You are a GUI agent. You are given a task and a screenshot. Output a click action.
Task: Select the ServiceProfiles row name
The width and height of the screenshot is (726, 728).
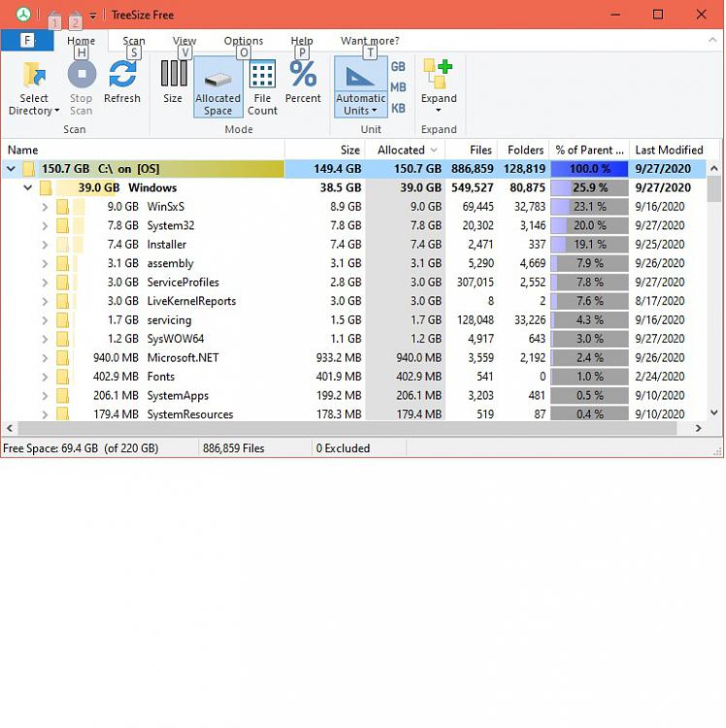(x=182, y=282)
